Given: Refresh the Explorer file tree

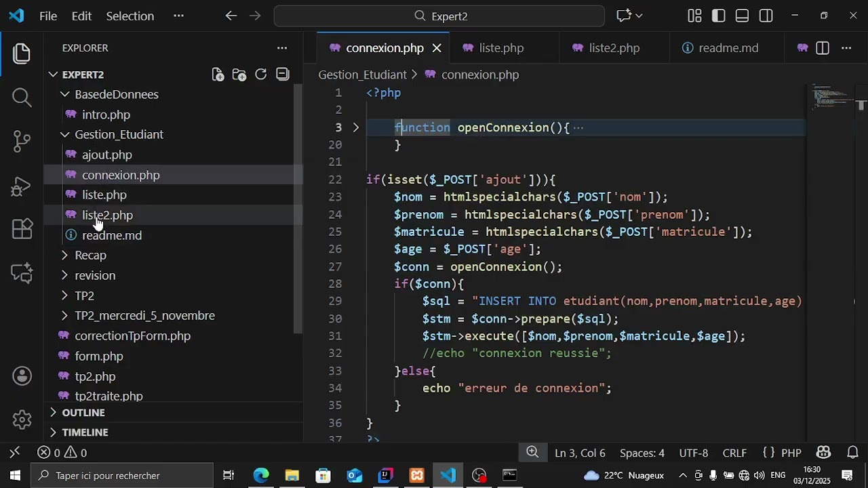Looking at the screenshot, I should 261,75.
